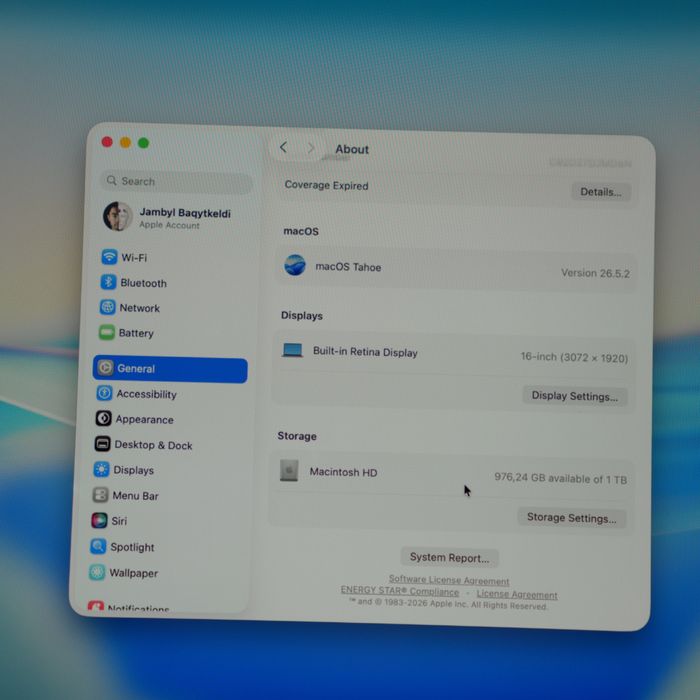Click the macOS Tahoe name text
The image size is (700, 700).
[x=348, y=267]
